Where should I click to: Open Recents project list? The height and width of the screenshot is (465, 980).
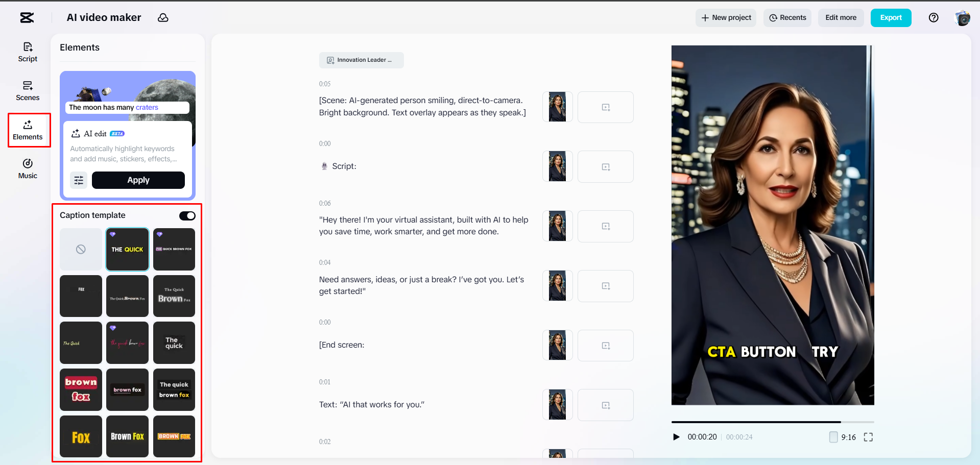(787, 17)
